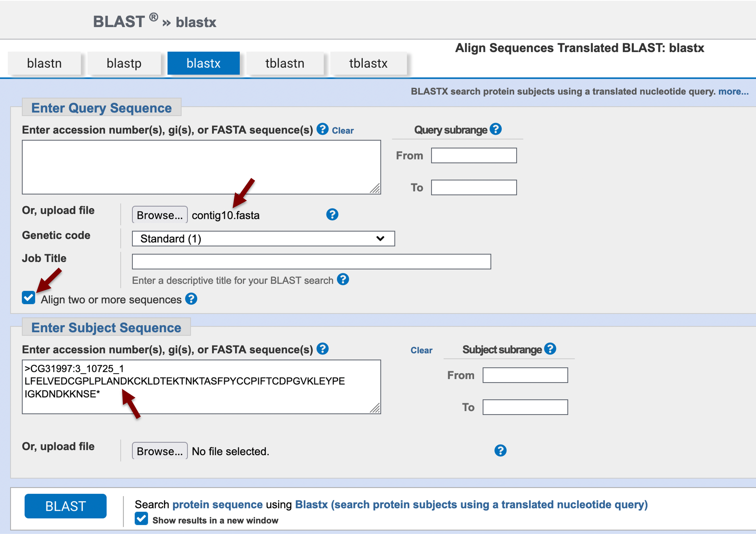756x534 pixels.
Task: Click the 'Enter Query Sequence' heading
Action: (x=101, y=108)
